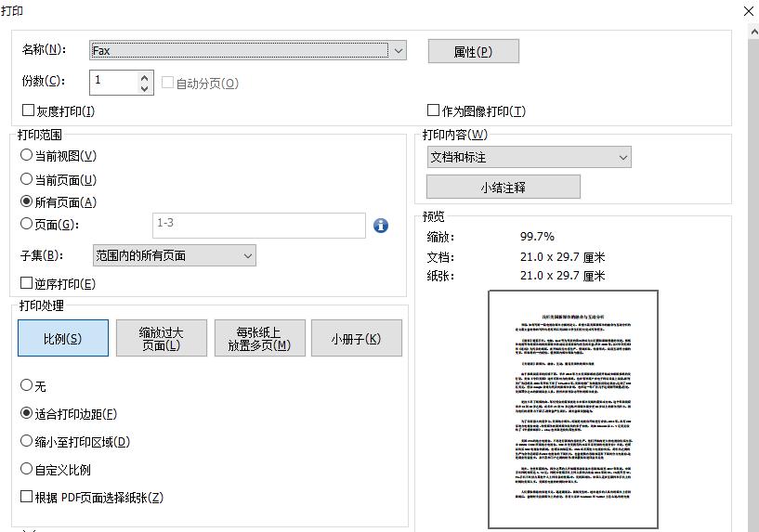Open 打印内容 dropdown showing 文档和标注
Viewport: 759px width, 532px height.
click(x=530, y=157)
